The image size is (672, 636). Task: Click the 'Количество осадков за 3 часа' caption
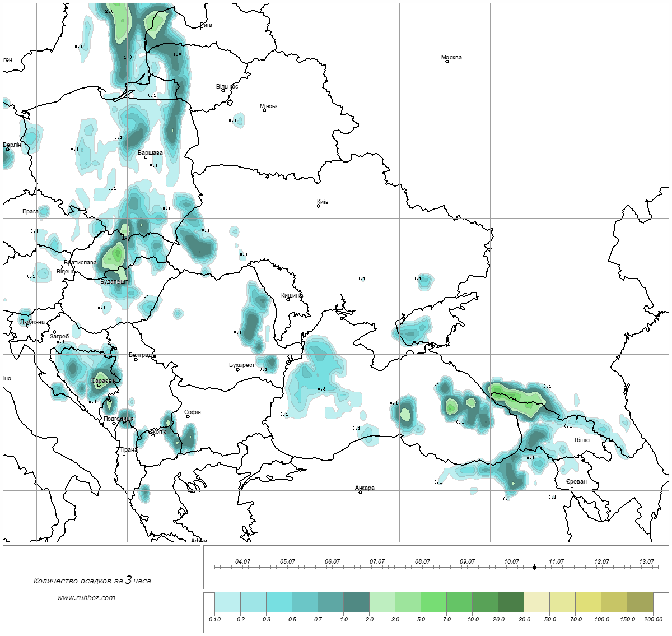tap(92, 581)
